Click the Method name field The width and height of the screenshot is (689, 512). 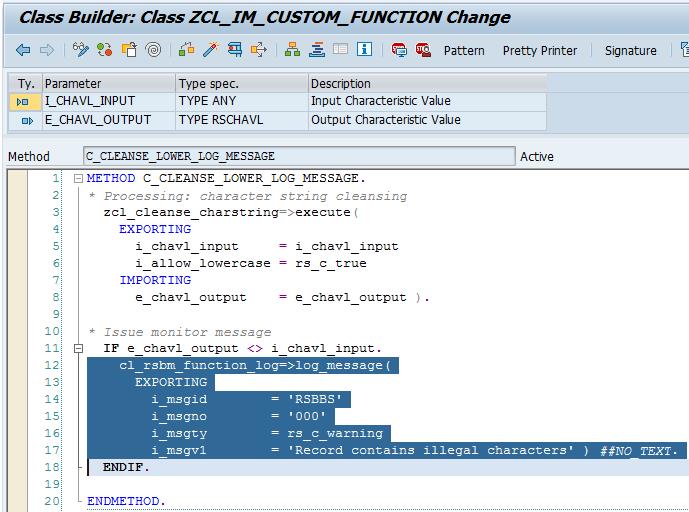297,156
